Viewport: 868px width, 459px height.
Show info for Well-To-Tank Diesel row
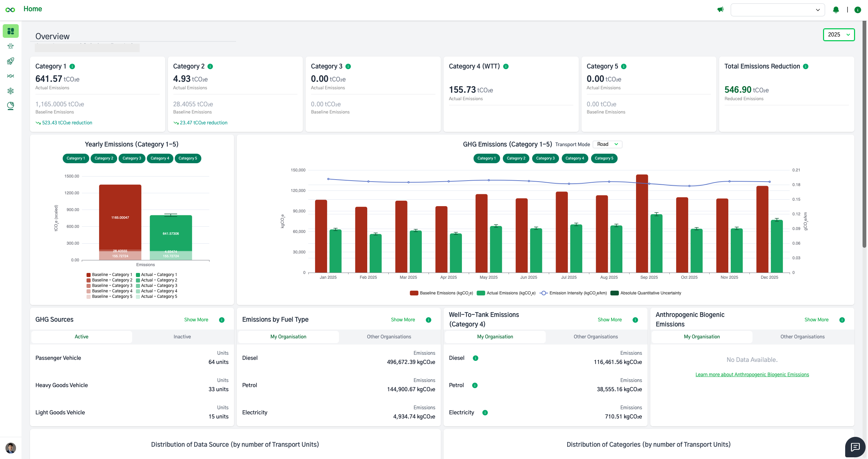476,358
